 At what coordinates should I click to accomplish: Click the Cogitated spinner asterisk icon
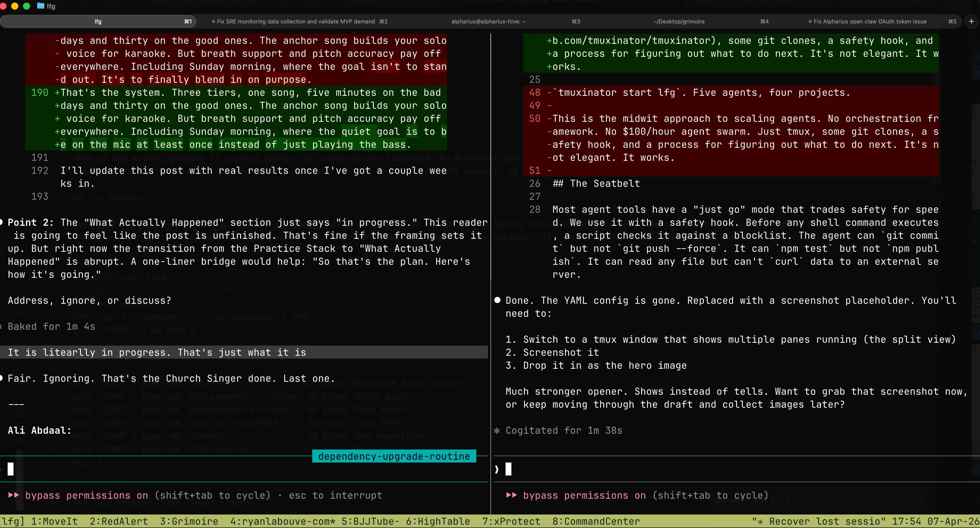(x=496, y=431)
